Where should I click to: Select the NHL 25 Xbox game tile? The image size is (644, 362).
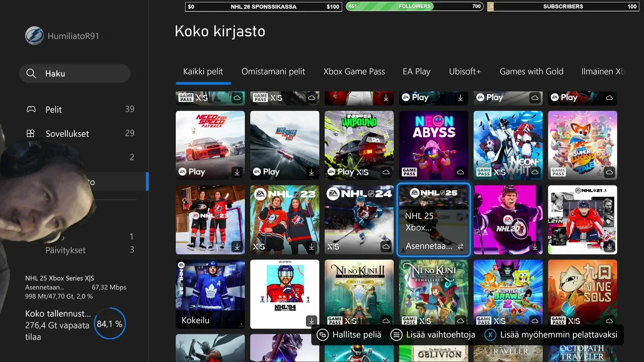coord(434,220)
